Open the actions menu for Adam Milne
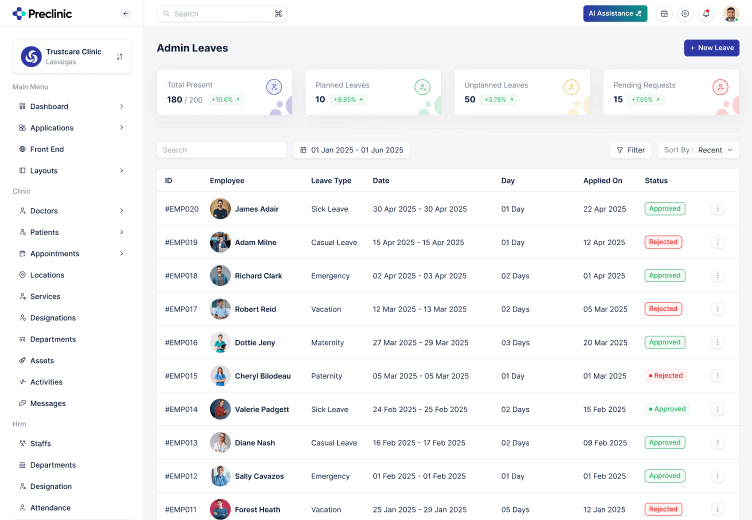 717,242
